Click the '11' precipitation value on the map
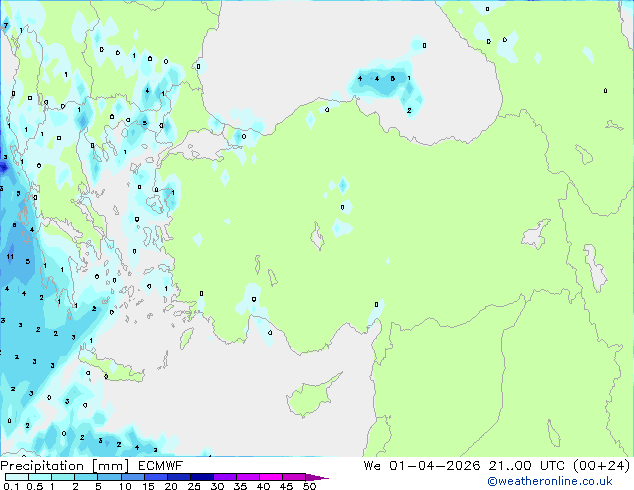The image size is (634, 490). pos(10,256)
